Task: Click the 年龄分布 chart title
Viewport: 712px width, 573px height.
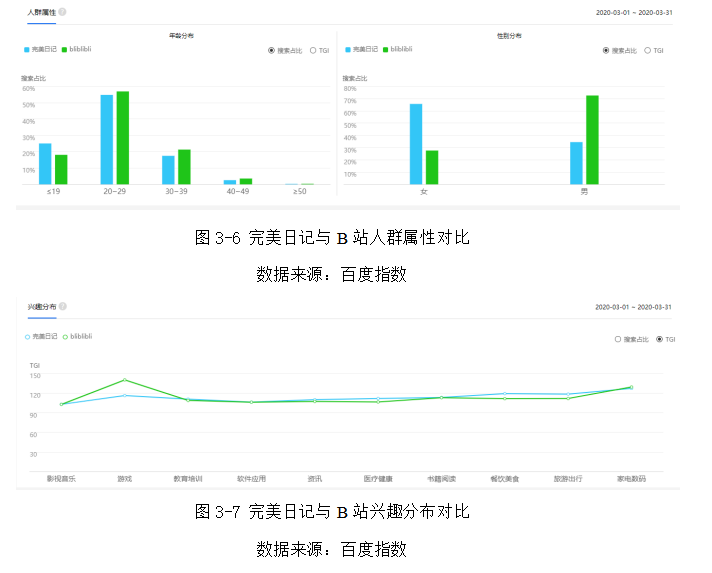Action: (182, 35)
